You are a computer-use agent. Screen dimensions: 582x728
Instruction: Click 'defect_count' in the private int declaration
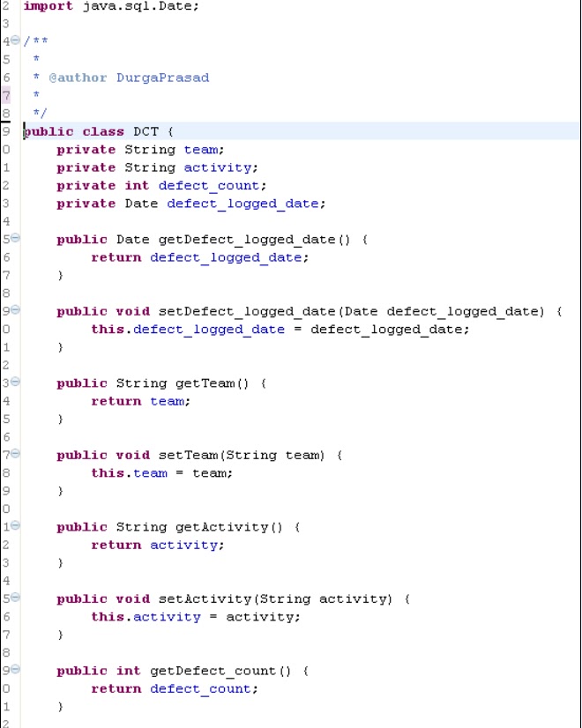click(209, 186)
